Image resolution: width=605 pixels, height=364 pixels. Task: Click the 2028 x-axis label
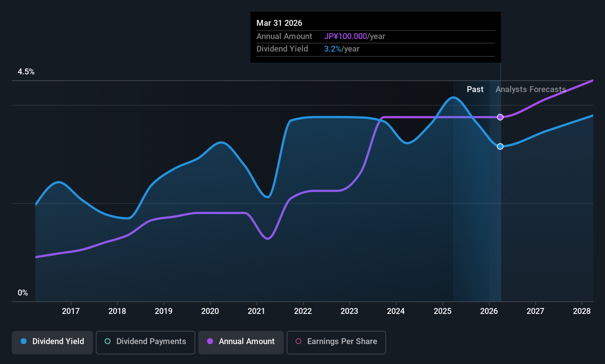(x=582, y=311)
